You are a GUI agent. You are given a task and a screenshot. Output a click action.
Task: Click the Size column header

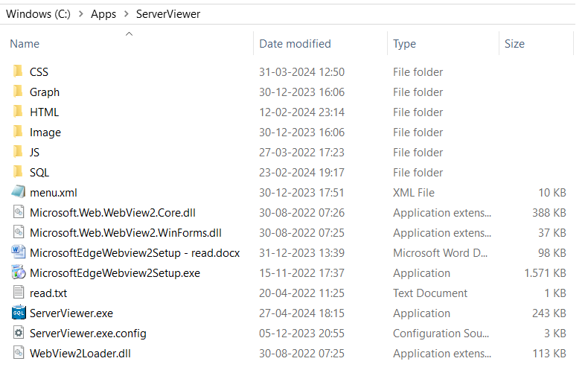(x=514, y=44)
